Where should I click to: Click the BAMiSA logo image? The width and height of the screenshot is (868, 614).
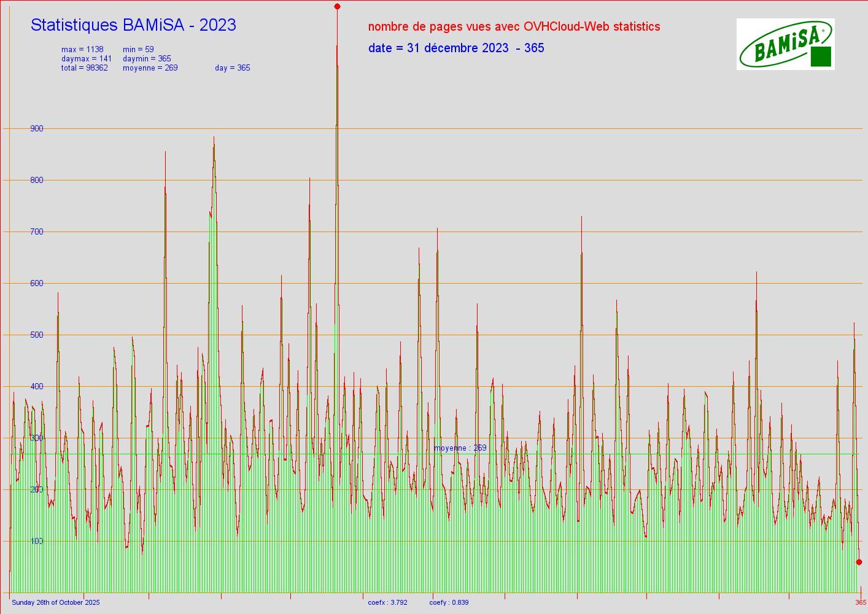click(785, 44)
